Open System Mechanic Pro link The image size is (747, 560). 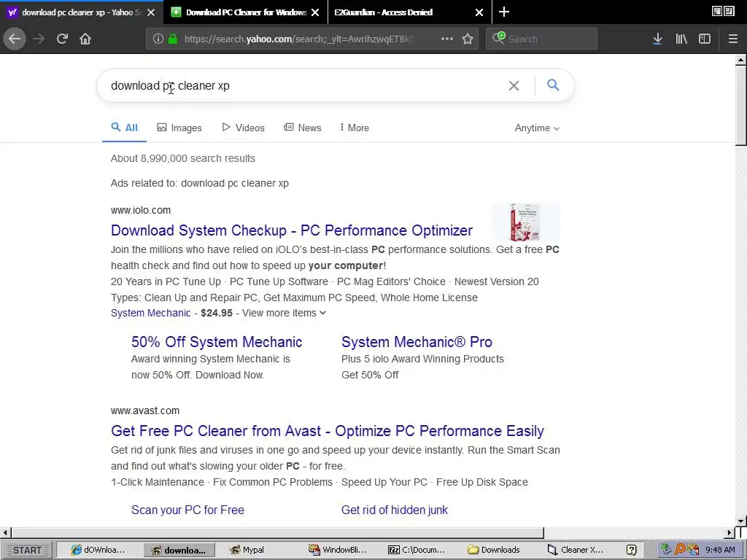[x=417, y=342]
